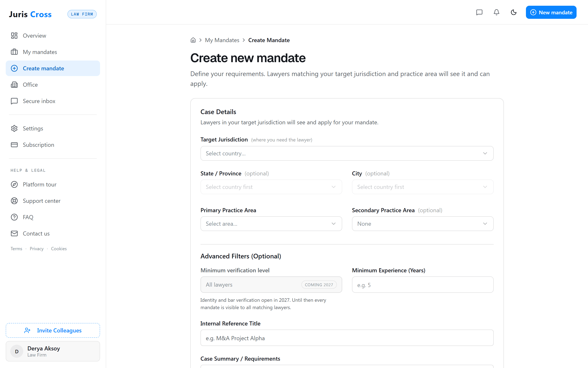Click the Minimum Experience years field

pos(423,285)
